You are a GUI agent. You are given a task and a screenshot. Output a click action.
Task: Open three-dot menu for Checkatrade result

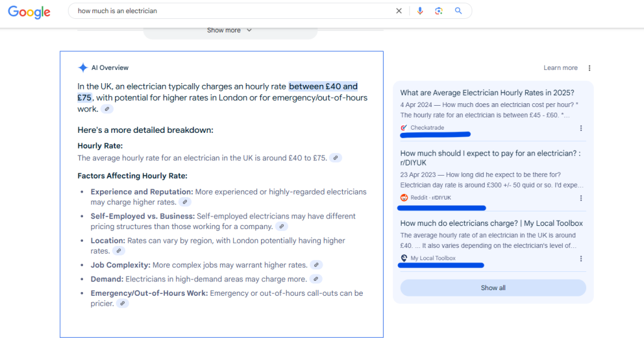(x=580, y=128)
